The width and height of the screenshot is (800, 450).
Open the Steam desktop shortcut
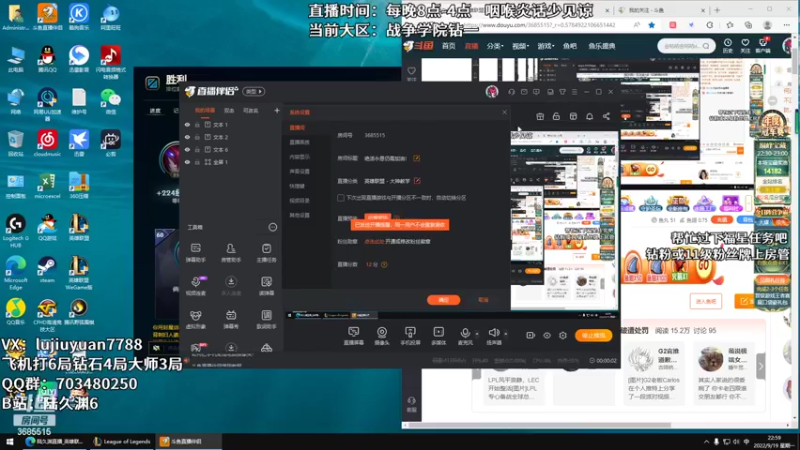coord(47,270)
